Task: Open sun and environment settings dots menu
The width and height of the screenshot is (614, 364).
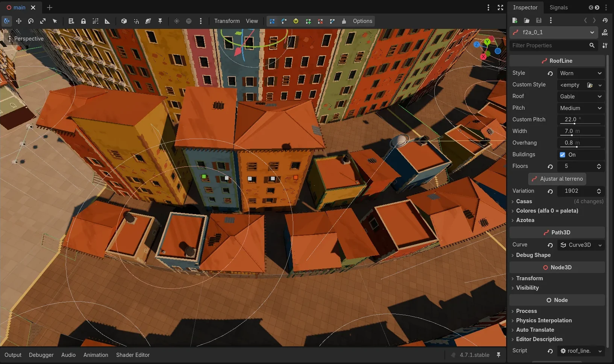Action: (x=201, y=21)
